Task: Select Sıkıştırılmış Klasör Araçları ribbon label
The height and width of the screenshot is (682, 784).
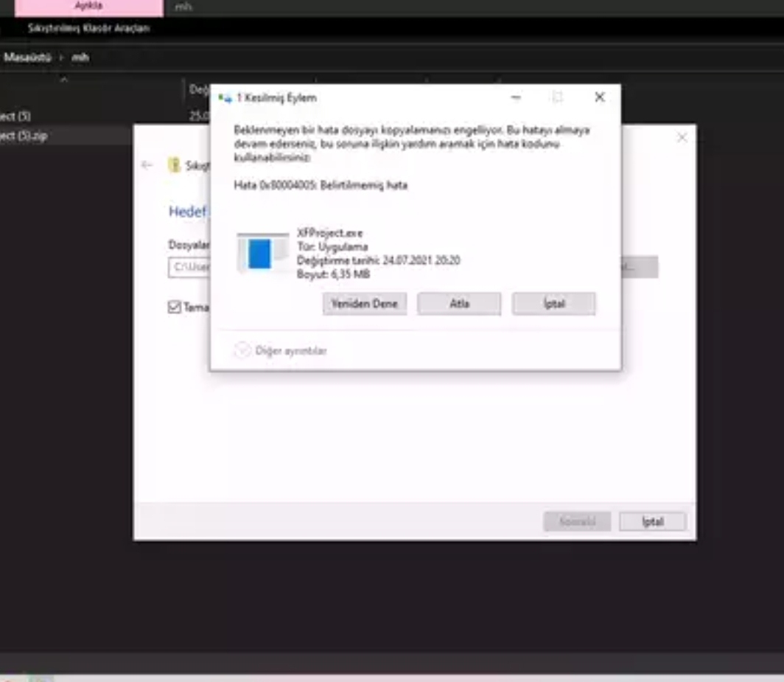Action: click(88, 28)
